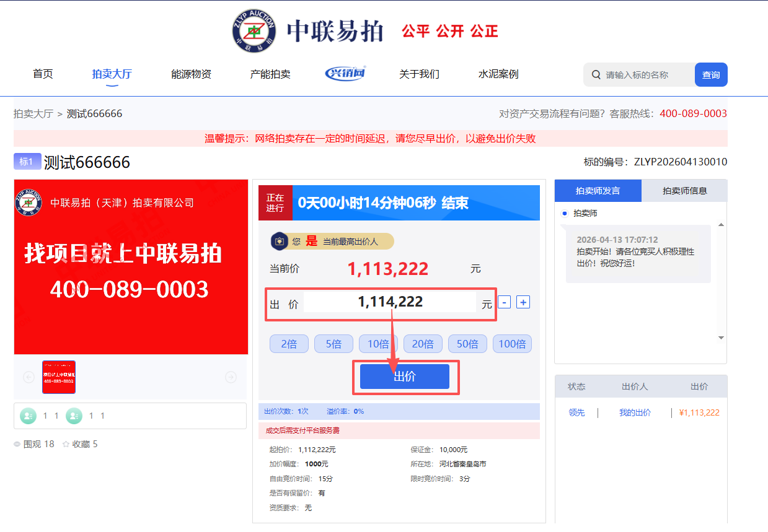
Task: Click the 出价次数 1次 text
Action: pos(286,411)
